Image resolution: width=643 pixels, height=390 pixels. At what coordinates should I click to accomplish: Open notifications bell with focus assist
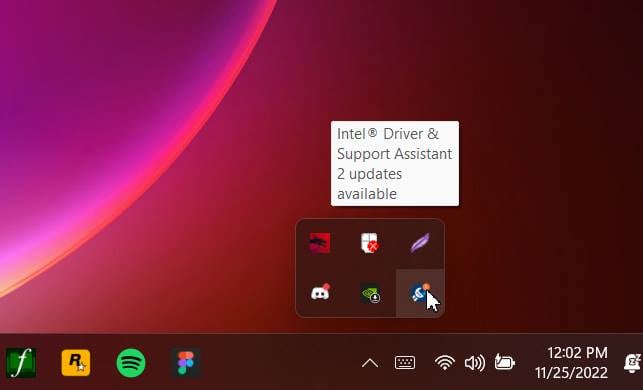632,363
